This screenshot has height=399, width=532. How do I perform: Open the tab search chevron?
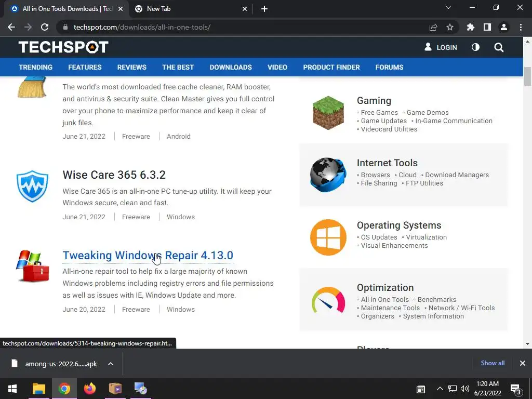pyautogui.click(x=448, y=7)
